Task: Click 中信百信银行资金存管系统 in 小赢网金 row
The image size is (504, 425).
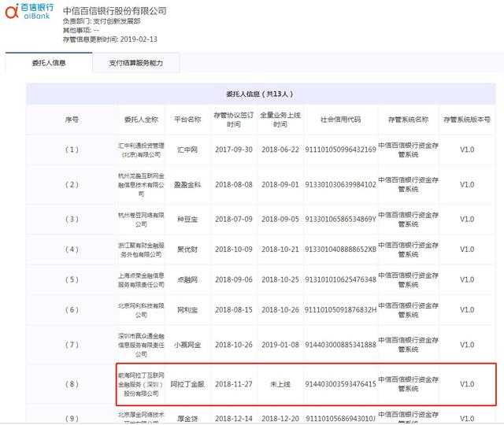Action: (x=408, y=345)
